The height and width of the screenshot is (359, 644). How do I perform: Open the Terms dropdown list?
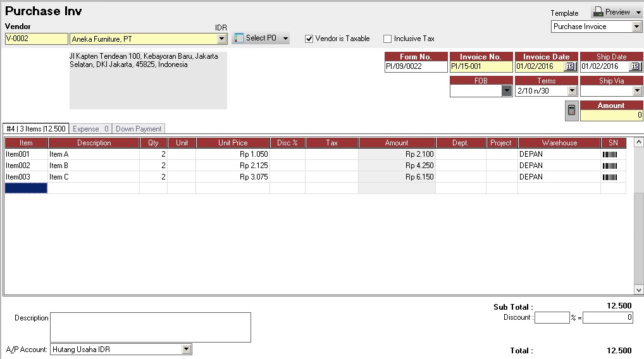[x=571, y=91]
